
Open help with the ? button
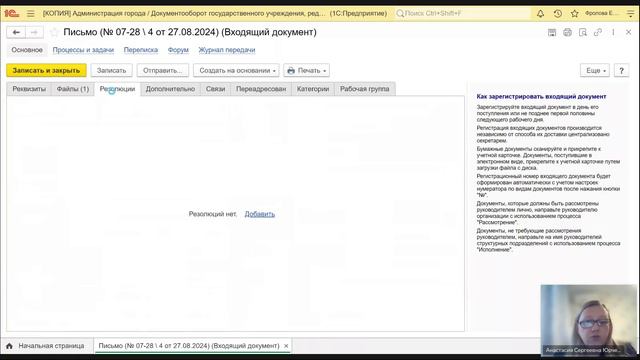[621, 70]
